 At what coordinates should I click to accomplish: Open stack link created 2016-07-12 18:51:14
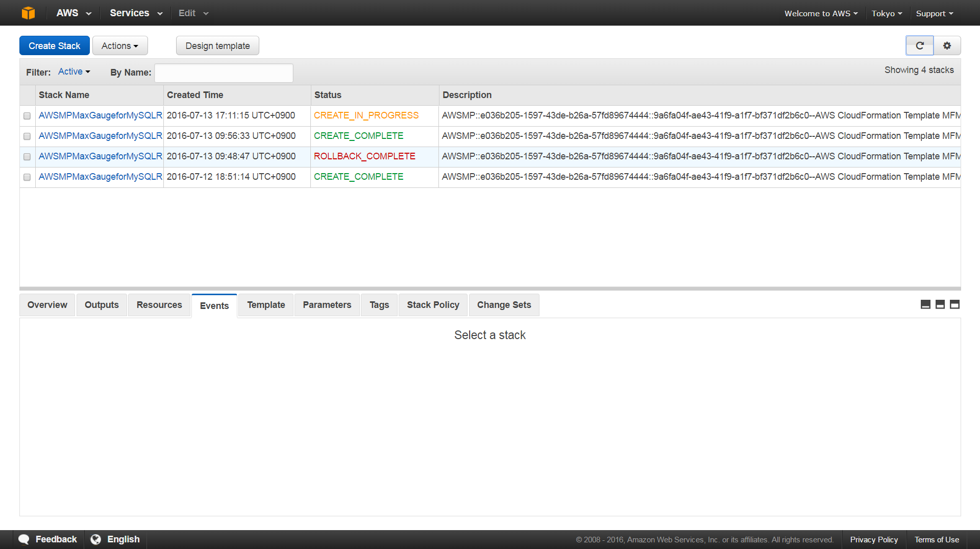[x=101, y=177]
